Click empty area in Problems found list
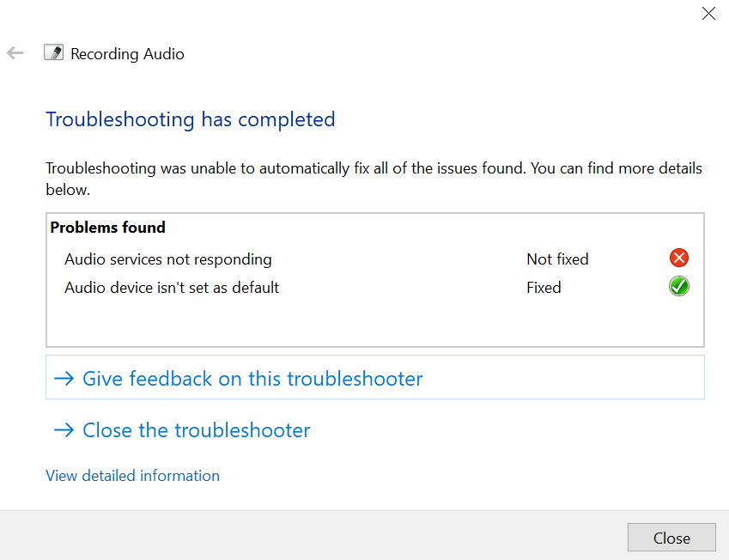The height and width of the screenshot is (560, 729). pyautogui.click(x=374, y=322)
